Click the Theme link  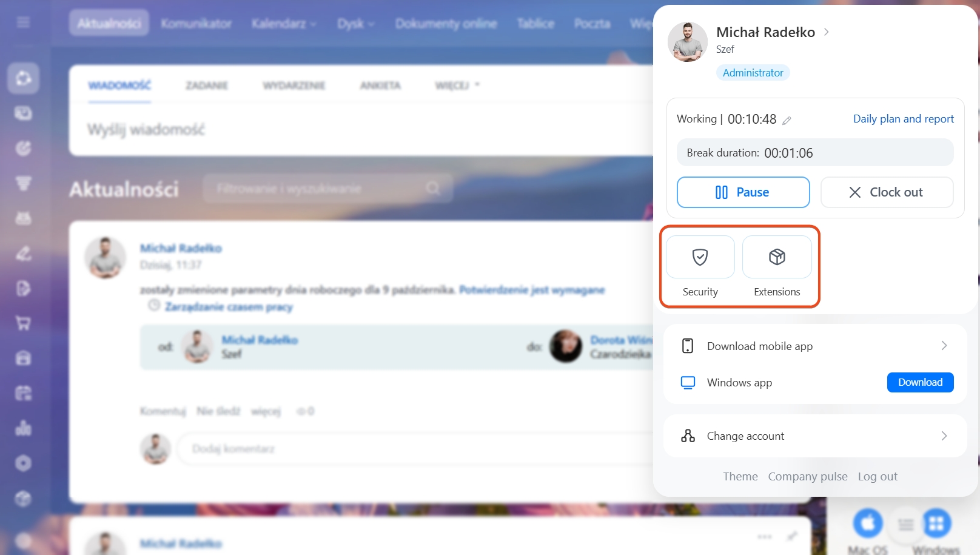click(740, 477)
